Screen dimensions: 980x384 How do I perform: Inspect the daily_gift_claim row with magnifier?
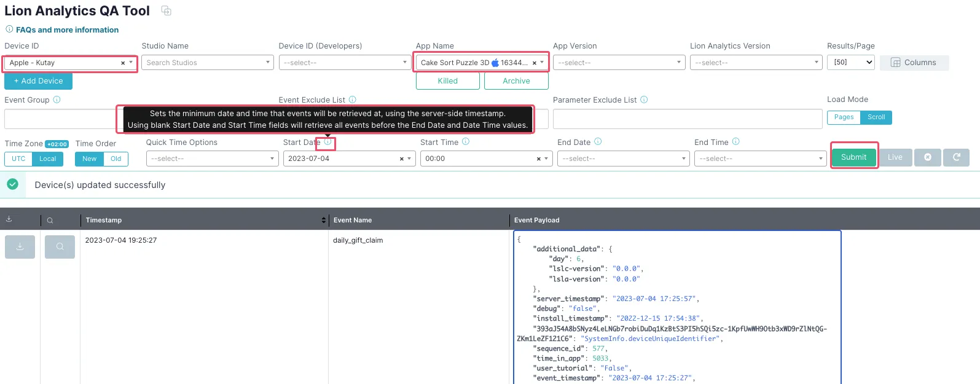[60, 247]
